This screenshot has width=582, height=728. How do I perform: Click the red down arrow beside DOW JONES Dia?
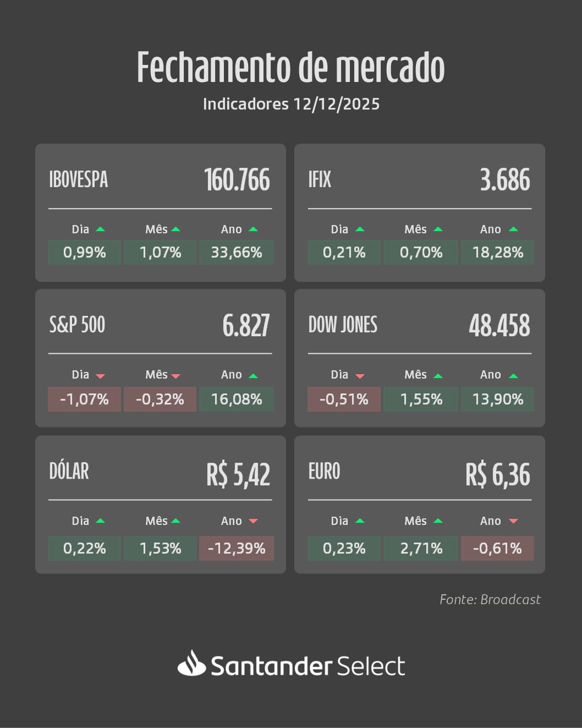[360, 376]
